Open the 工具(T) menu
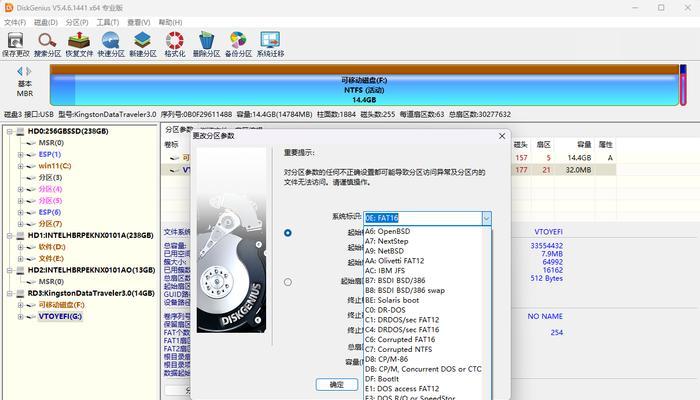 tap(108, 22)
